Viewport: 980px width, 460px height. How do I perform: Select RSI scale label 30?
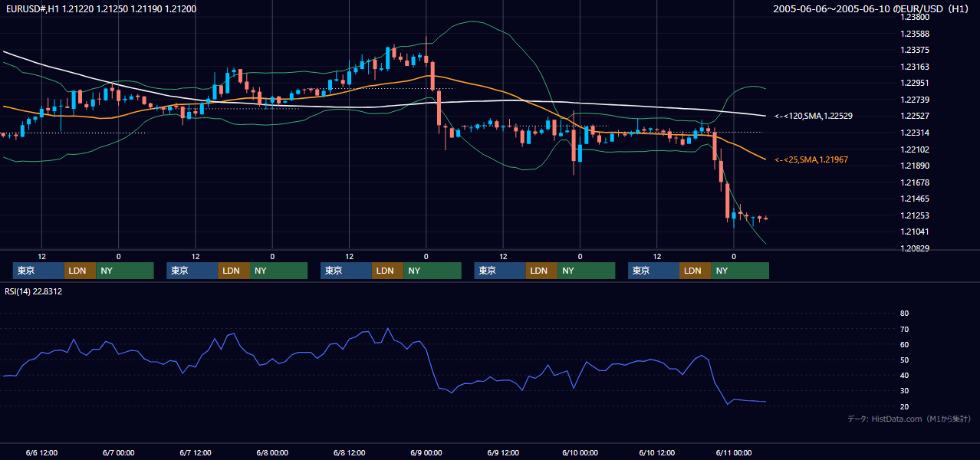pyautogui.click(x=905, y=391)
